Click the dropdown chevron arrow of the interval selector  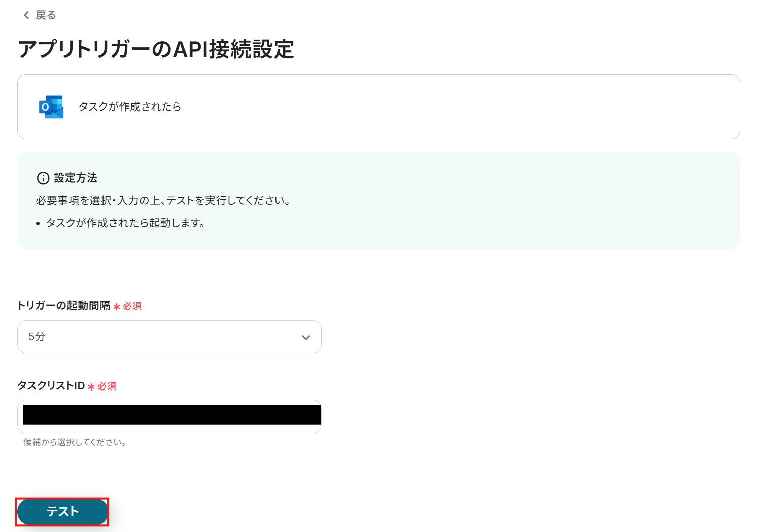pyautogui.click(x=305, y=337)
